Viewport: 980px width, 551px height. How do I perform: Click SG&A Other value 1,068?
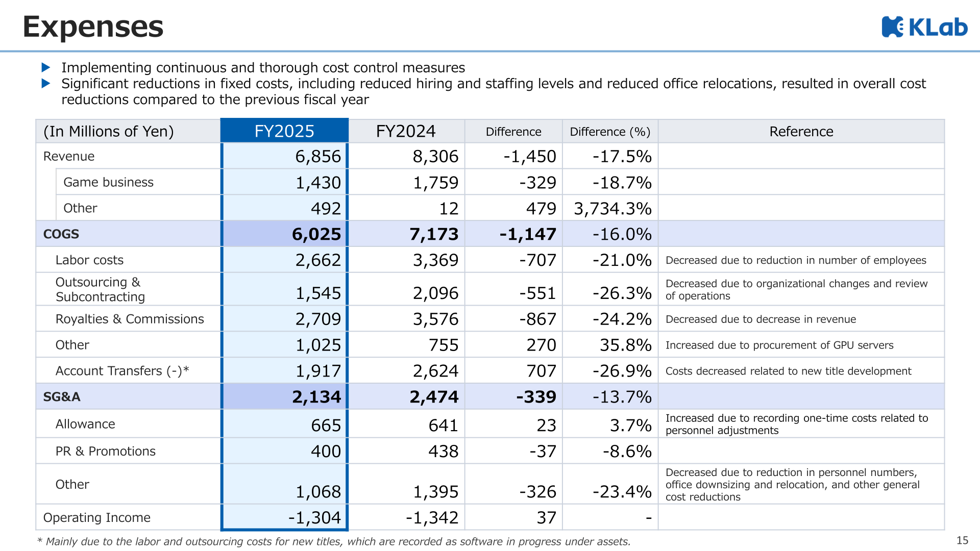(318, 491)
